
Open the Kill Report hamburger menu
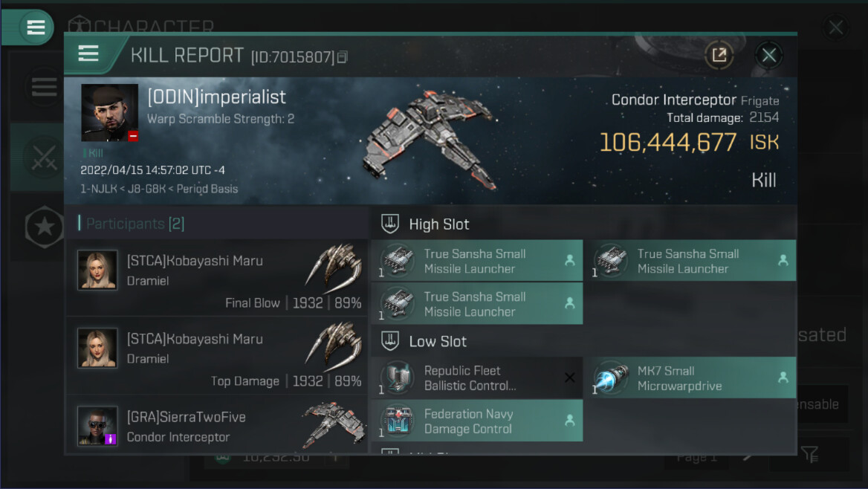[88, 54]
